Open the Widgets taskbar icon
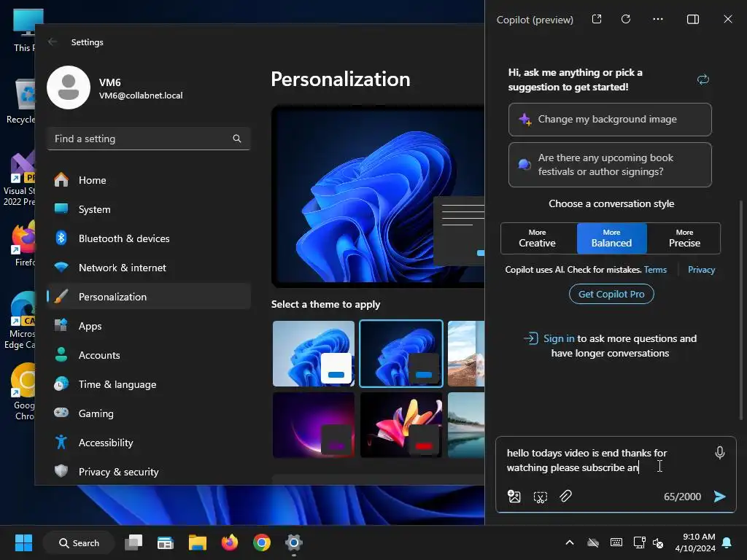This screenshot has height=560, width=747. point(166,542)
